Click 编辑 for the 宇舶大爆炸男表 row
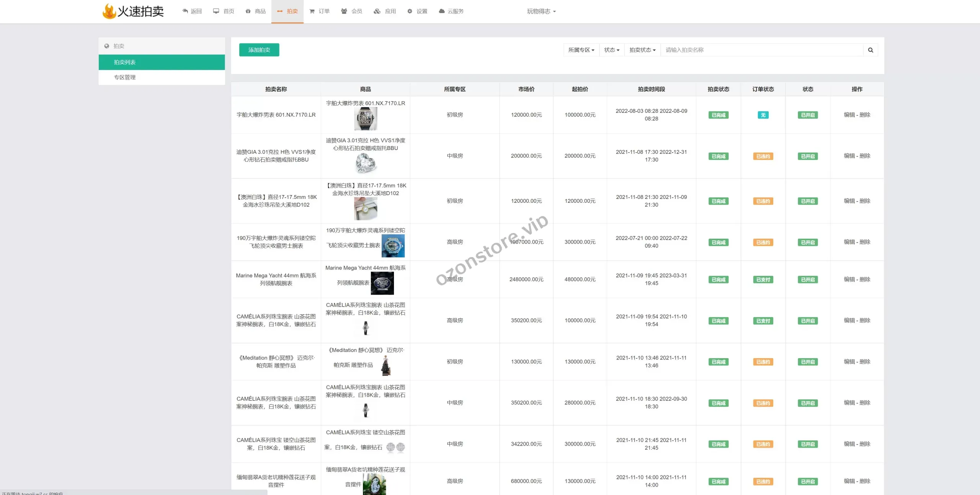The width and height of the screenshot is (980, 495). (849, 115)
